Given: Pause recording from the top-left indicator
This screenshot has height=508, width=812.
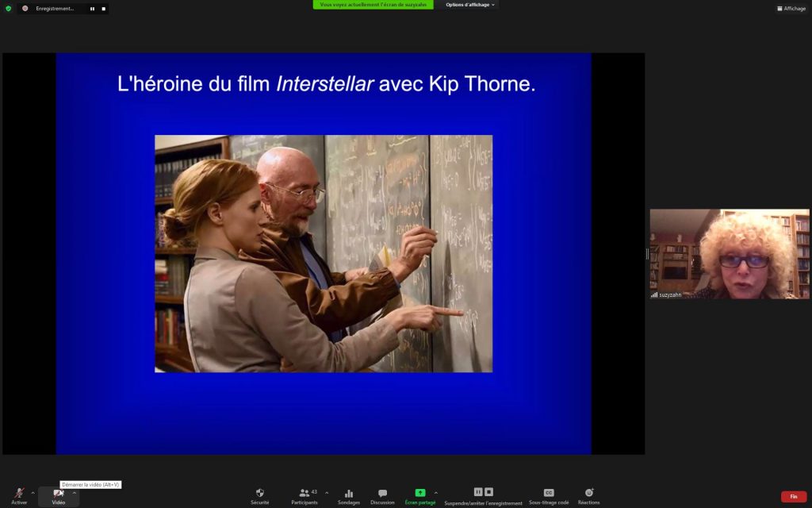Looking at the screenshot, I should coord(92,9).
